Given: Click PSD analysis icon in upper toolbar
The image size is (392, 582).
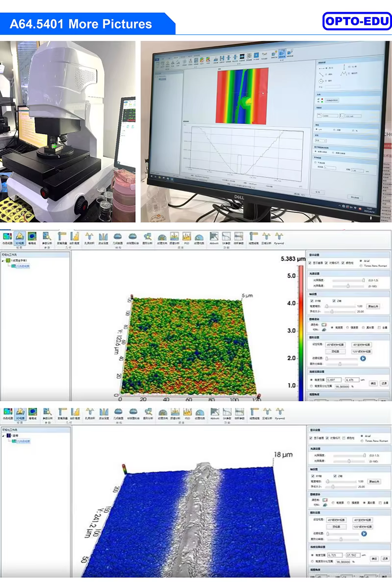Looking at the screenshot, I should pos(187,238).
